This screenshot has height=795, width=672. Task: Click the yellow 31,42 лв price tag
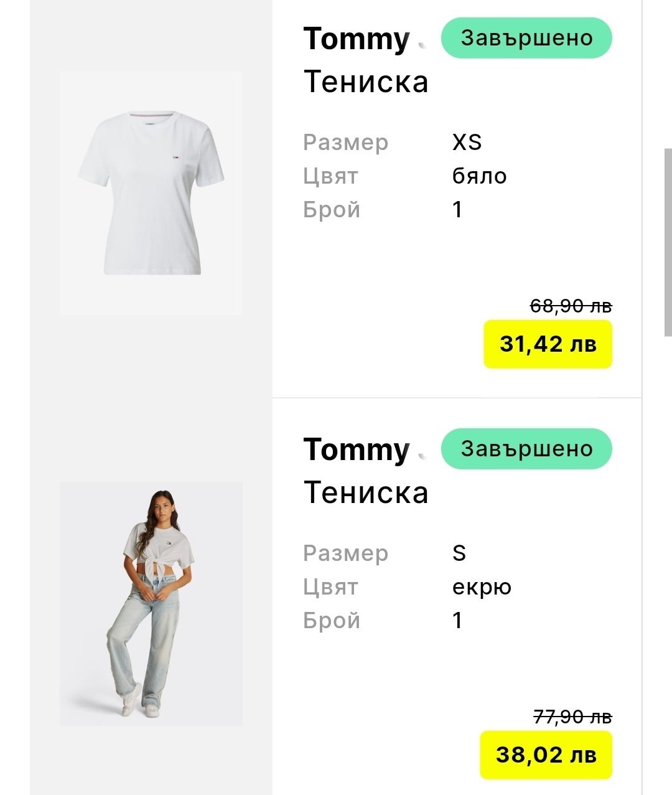click(548, 344)
